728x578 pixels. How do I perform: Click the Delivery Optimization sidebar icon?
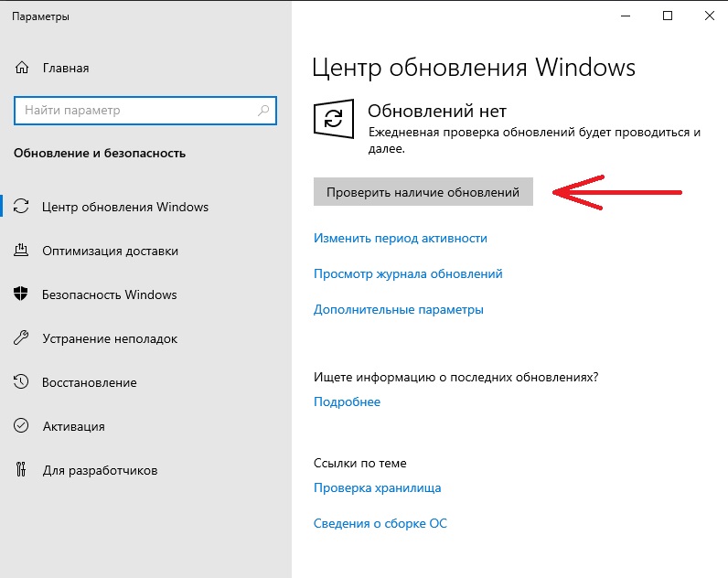click(x=22, y=251)
